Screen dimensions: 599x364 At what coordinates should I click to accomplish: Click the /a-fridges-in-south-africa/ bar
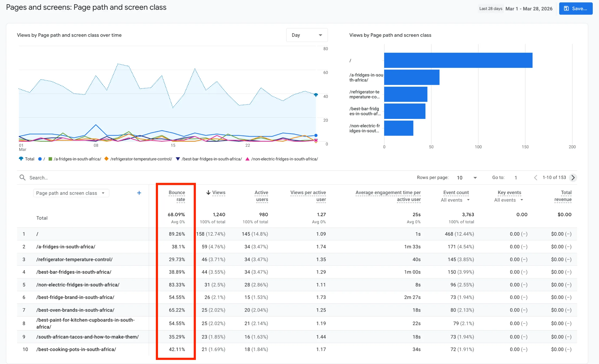[412, 77]
